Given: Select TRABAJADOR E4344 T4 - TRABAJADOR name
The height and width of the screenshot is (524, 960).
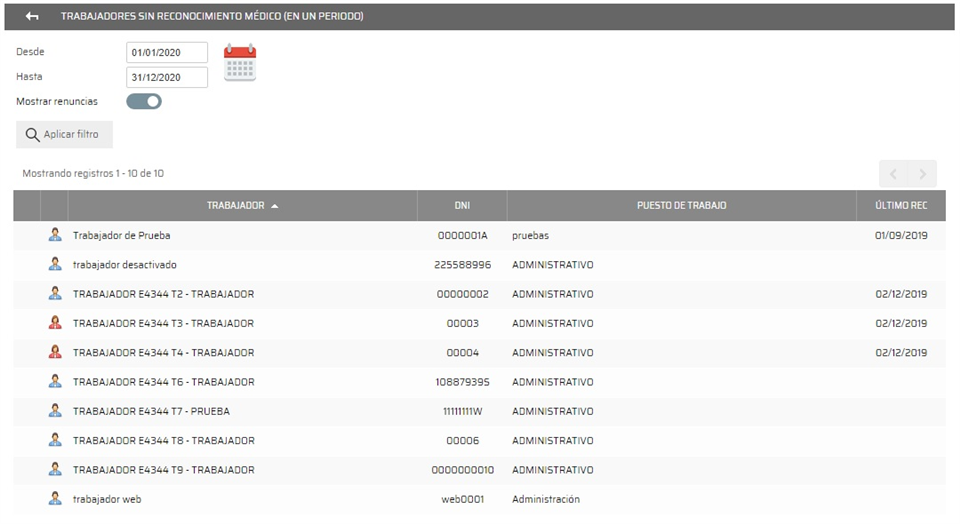Looking at the screenshot, I should (x=163, y=353).
